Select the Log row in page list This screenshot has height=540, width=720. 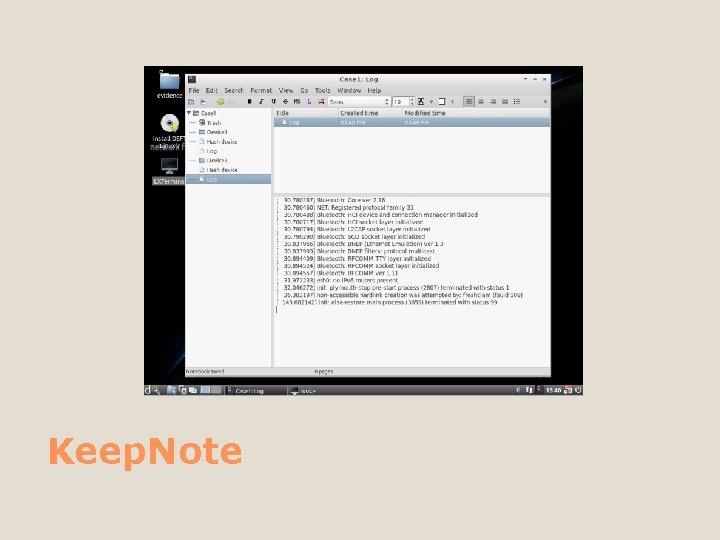click(x=412, y=123)
